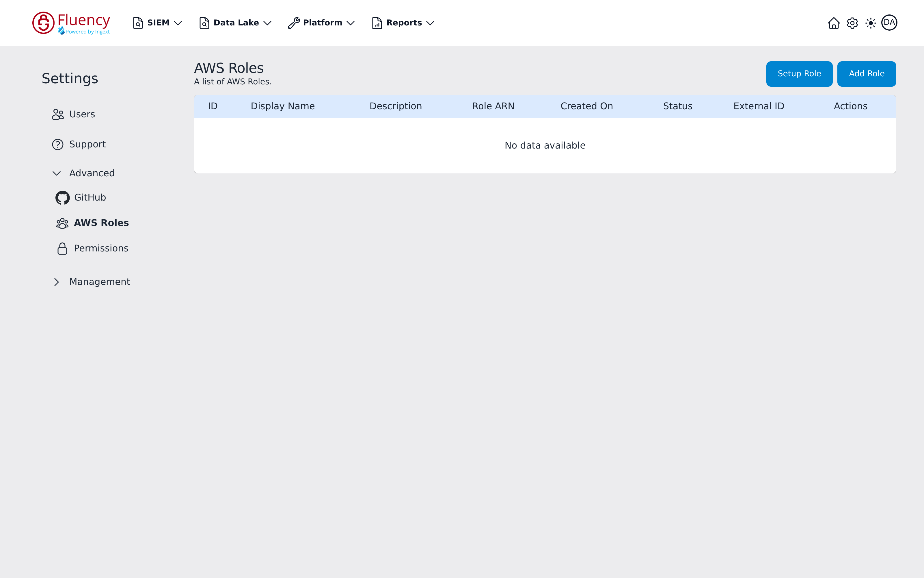Open Permissions sidebar item
This screenshot has height=578, width=924.
[x=101, y=249]
